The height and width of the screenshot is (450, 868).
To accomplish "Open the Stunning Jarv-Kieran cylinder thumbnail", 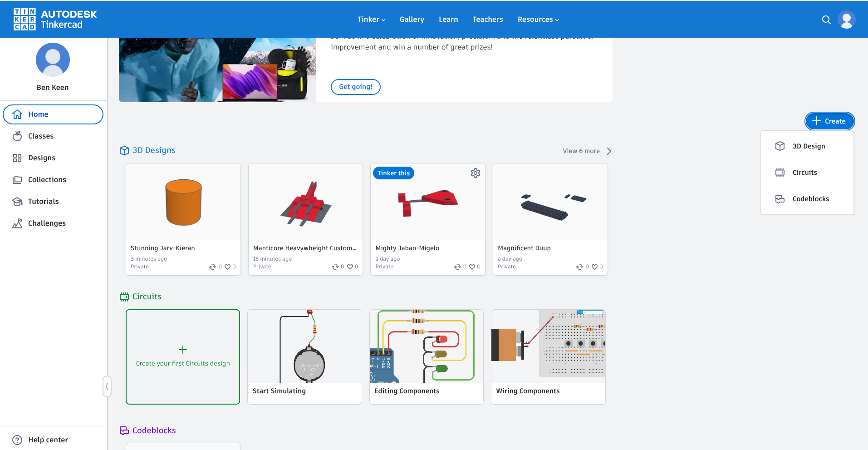I will tap(183, 202).
